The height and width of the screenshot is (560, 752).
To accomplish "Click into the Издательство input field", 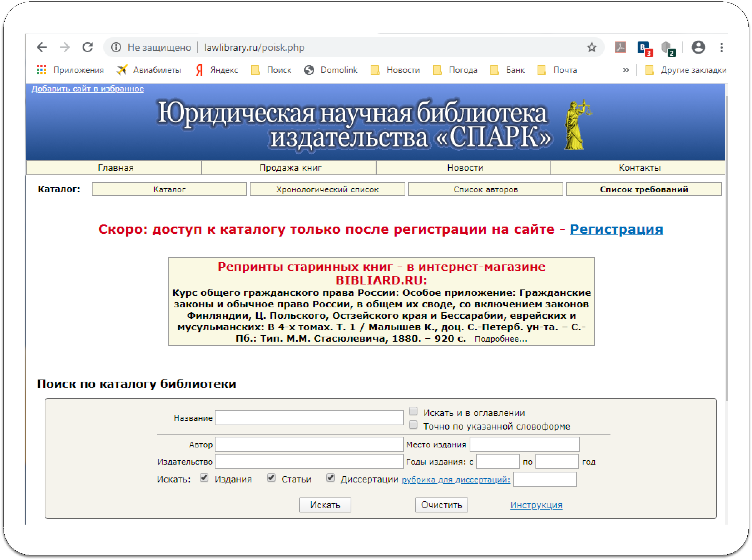I will tap(309, 461).
